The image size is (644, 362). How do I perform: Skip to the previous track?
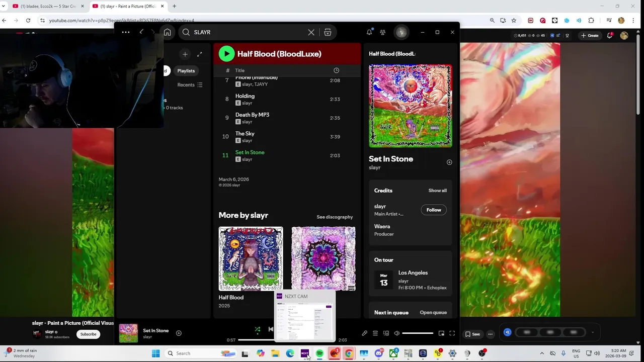[271, 330]
